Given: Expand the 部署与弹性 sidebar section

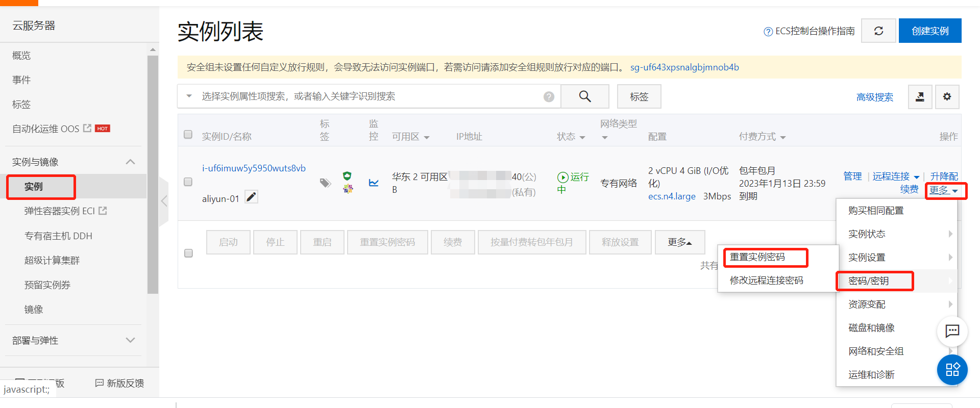Looking at the screenshot, I should [130, 340].
